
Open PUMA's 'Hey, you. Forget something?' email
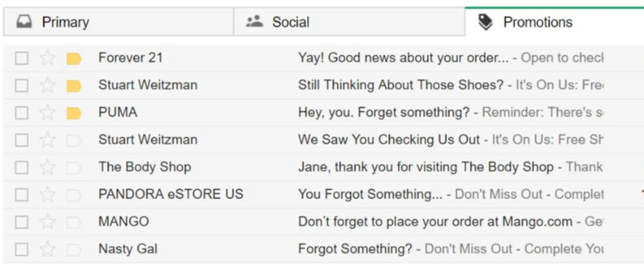pyautogui.click(x=384, y=112)
